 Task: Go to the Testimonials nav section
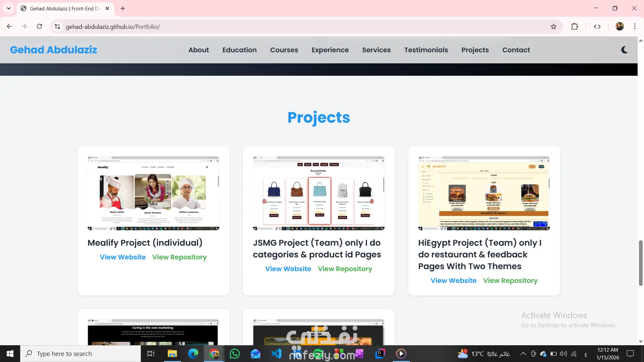(x=426, y=50)
